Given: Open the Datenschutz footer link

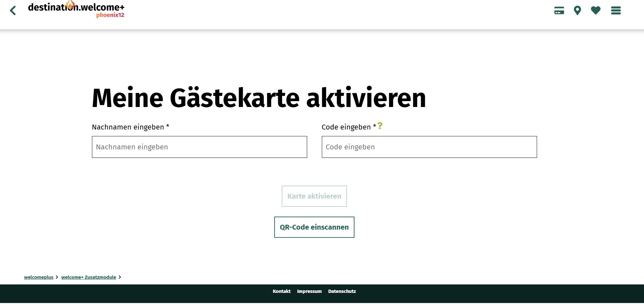Looking at the screenshot, I should [x=342, y=291].
